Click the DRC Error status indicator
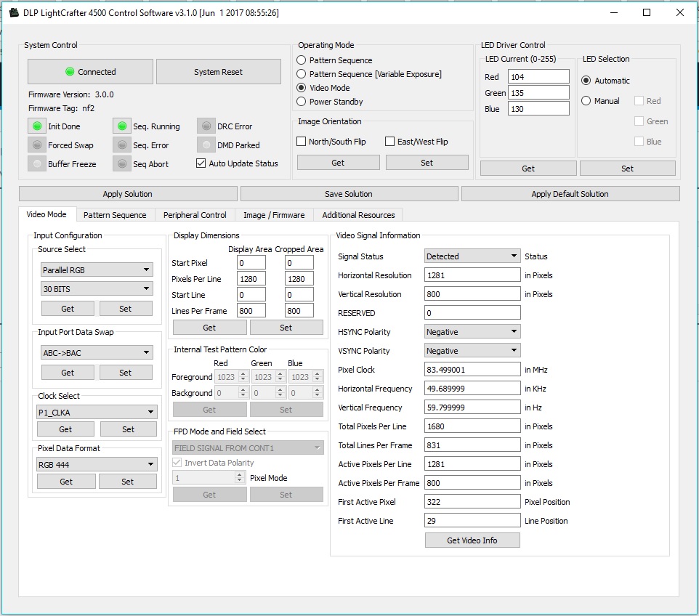The height and width of the screenshot is (616, 699). 206,126
